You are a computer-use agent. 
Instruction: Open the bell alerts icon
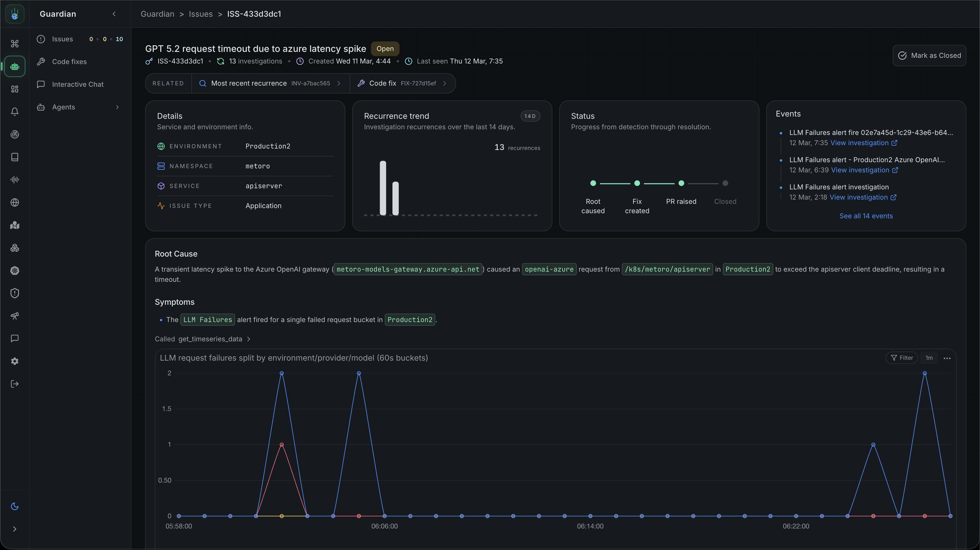tap(14, 111)
